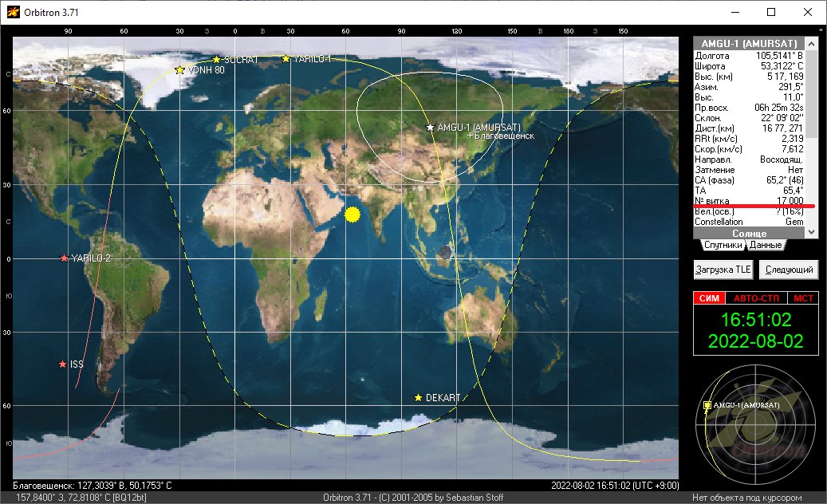The image size is (827, 504).
Task: Click AMGU-1 square marker in radar view
Action: tap(707, 405)
